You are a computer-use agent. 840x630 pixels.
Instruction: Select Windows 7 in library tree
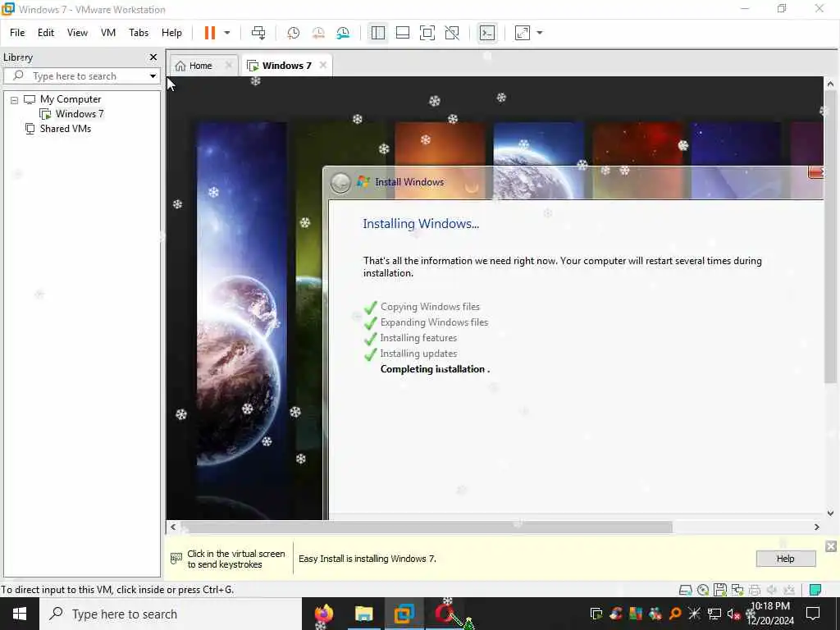click(x=80, y=113)
